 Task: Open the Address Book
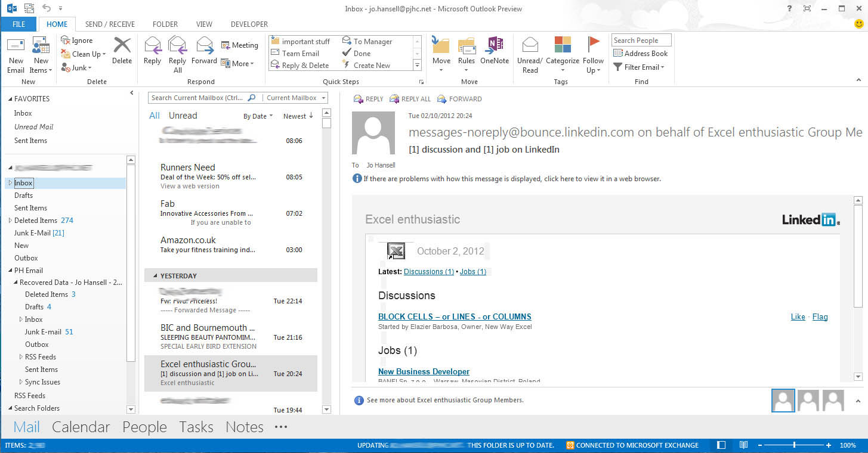pyautogui.click(x=640, y=54)
